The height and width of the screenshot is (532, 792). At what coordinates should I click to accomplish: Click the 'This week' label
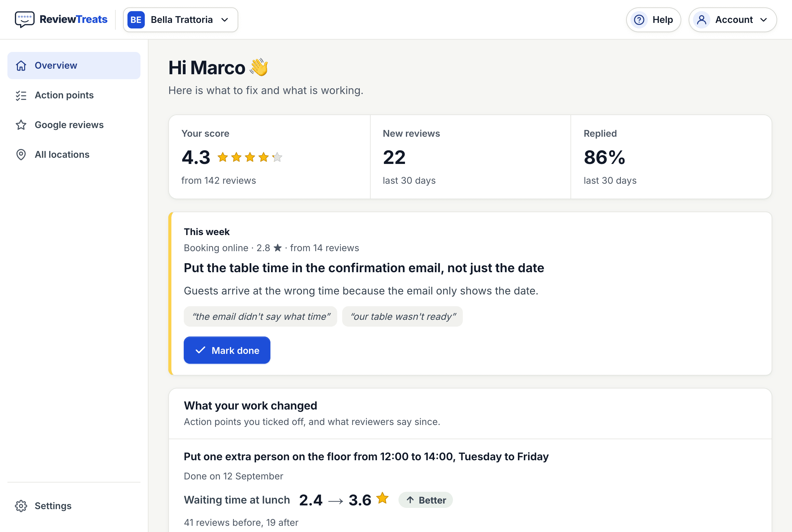(x=207, y=232)
